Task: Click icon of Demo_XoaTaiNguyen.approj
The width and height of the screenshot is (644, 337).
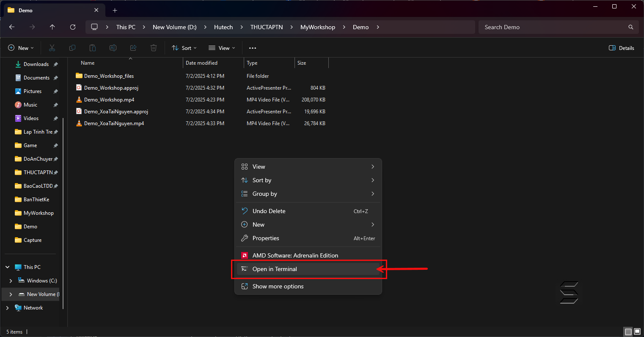Action: [79, 112]
